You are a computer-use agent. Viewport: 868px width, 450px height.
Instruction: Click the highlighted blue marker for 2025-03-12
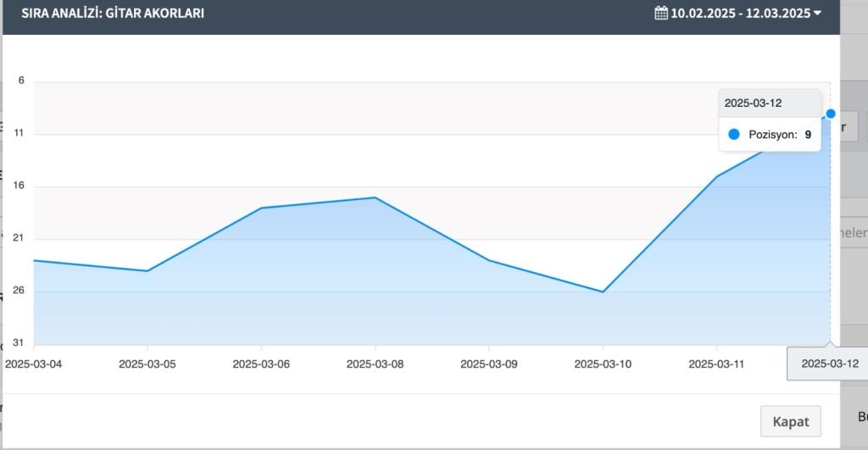click(x=831, y=114)
